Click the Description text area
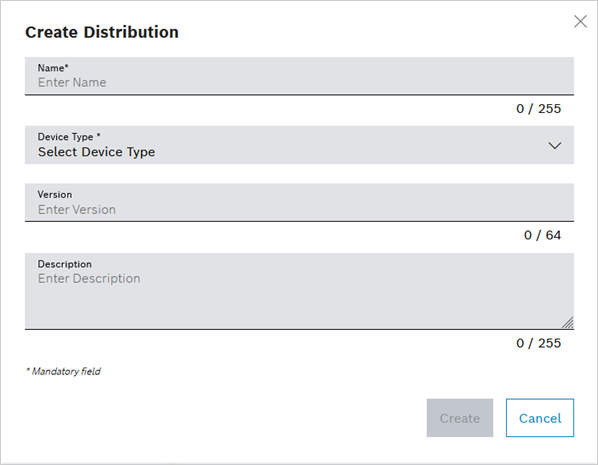Viewport: 598px width, 465px height. (x=299, y=291)
